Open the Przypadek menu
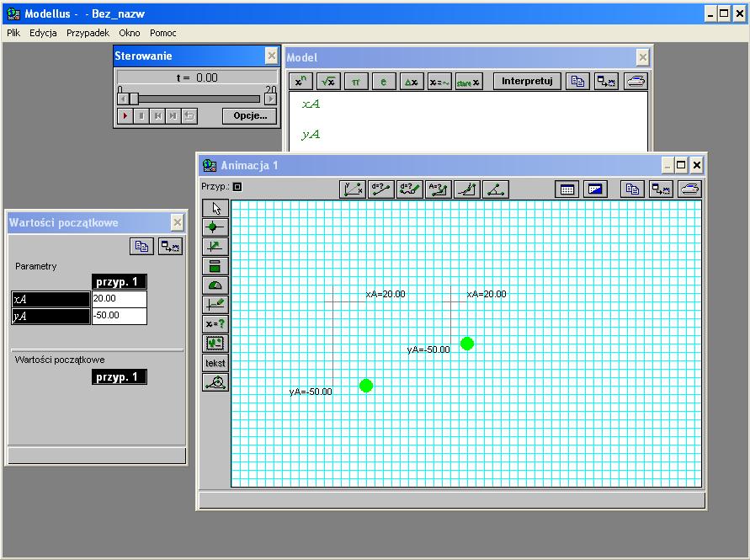 [88, 33]
